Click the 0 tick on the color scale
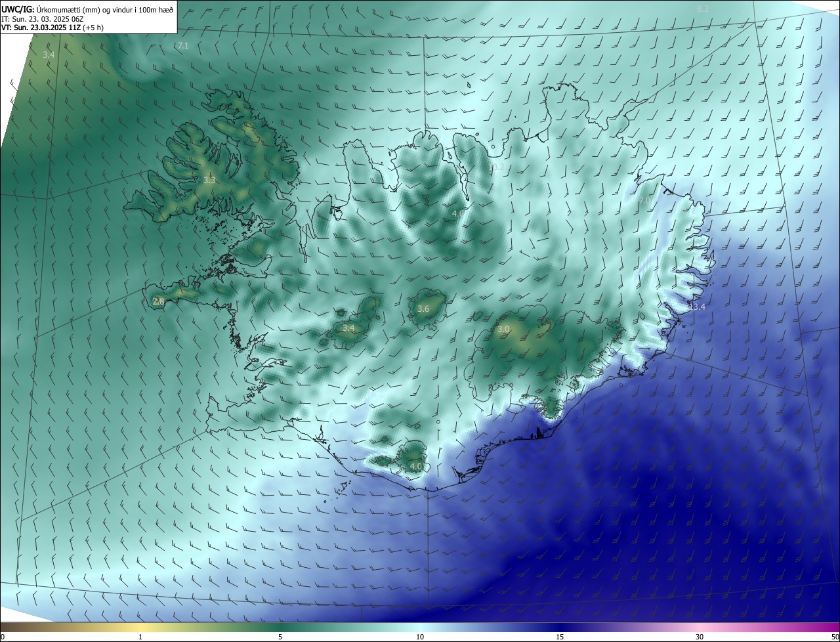Viewport: 840px width, 642px height. tap(3, 637)
